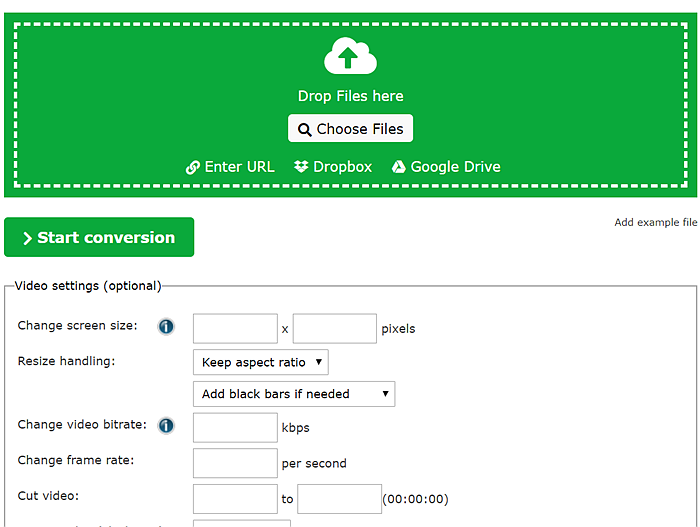Screen dimensions: 700x527
Task: Click the magnifier icon in Choose Files
Action: (x=304, y=130)
